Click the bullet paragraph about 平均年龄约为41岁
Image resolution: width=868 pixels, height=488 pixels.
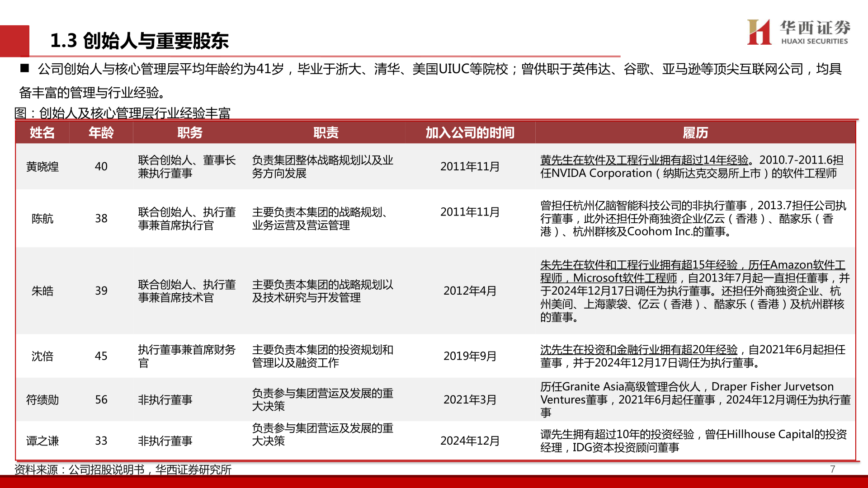[x=430, y=81]
